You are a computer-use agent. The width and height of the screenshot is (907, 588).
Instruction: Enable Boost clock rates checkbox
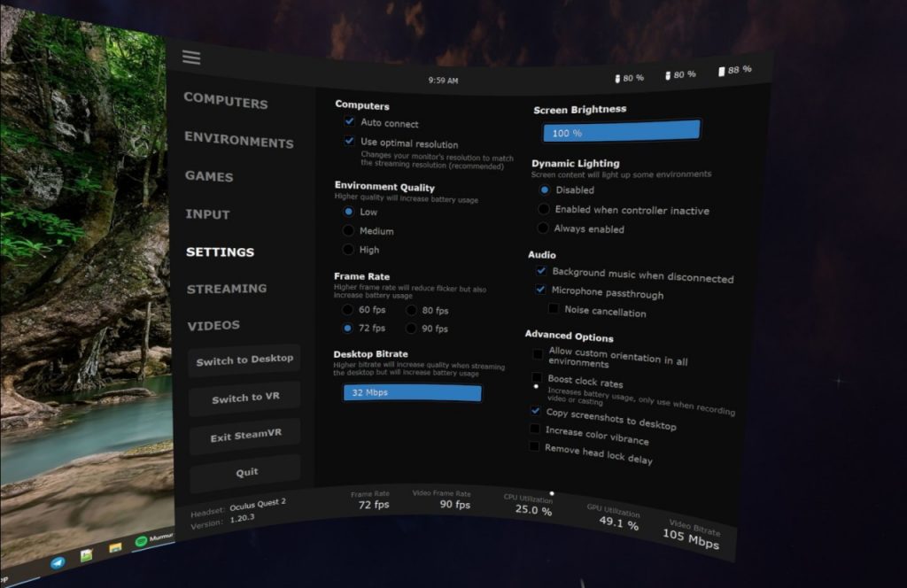pyautogui.click(x=537, y=379)
